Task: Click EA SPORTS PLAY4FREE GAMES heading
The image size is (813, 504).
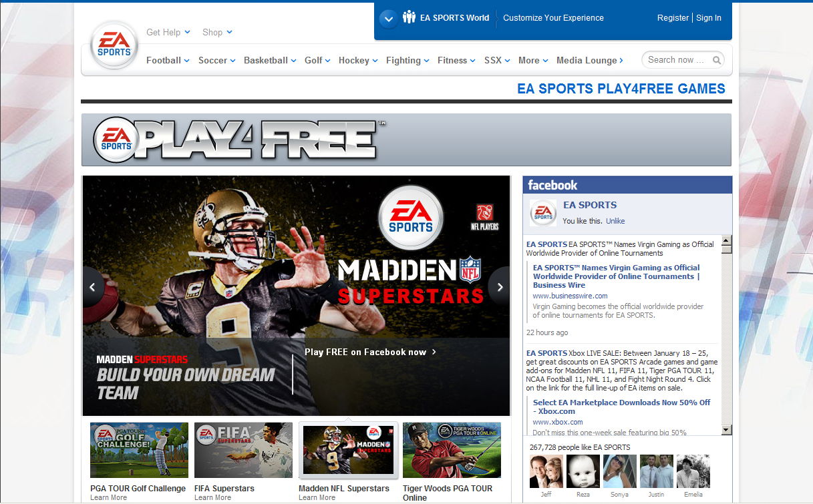Action: tap(621, 89)
